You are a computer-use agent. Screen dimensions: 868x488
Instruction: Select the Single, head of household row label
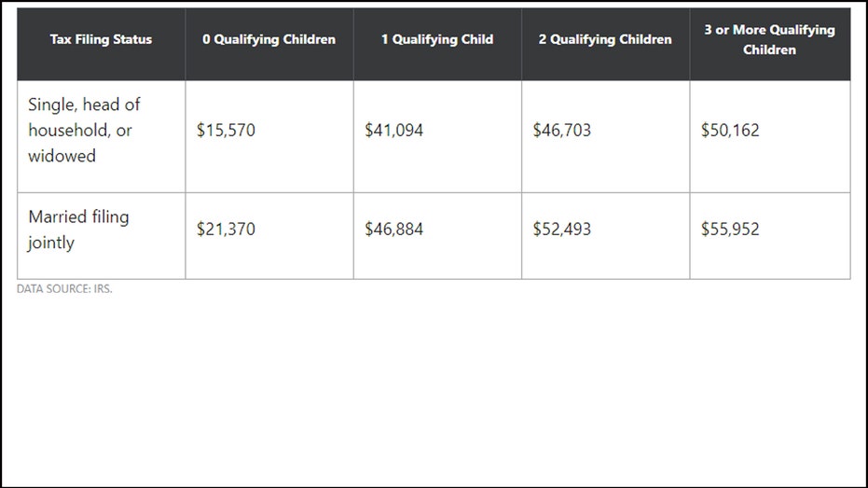(x=84, y=131)
